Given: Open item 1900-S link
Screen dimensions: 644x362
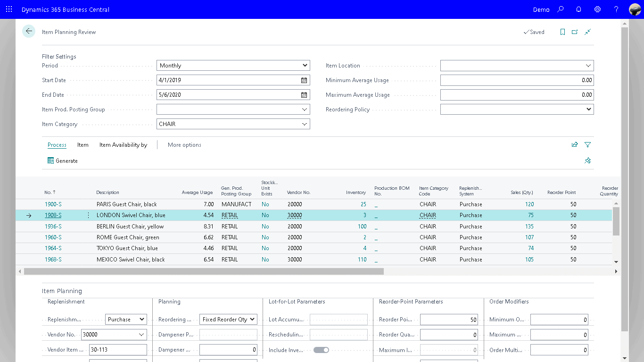Looking at the screenshot, I should [x=53, y=204].
